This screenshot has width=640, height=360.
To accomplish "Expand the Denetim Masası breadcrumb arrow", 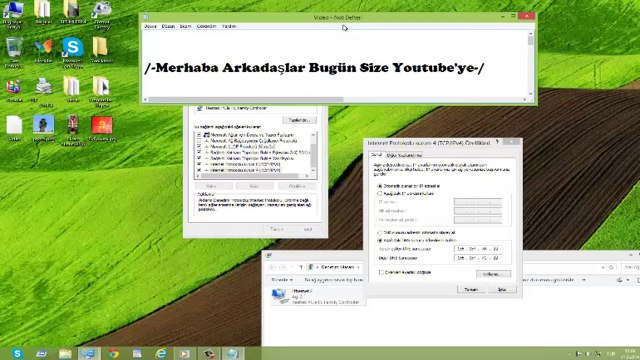I will [358, 267].
